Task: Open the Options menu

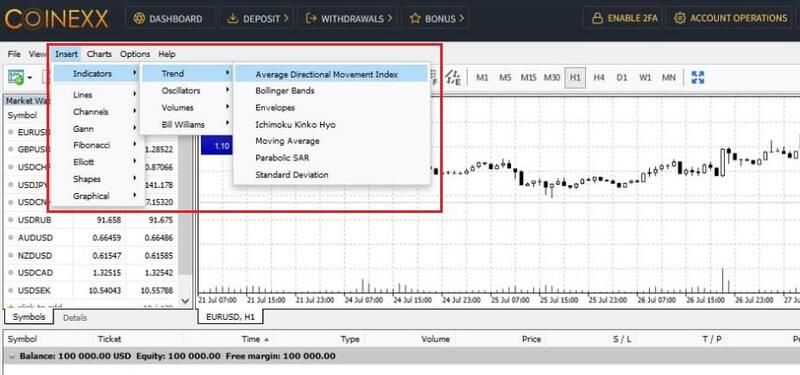Action: pyautogui.click(x=135, y=54)
